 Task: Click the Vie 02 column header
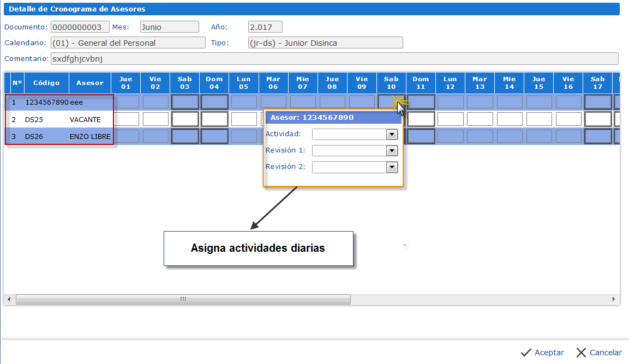coord(155,83)
